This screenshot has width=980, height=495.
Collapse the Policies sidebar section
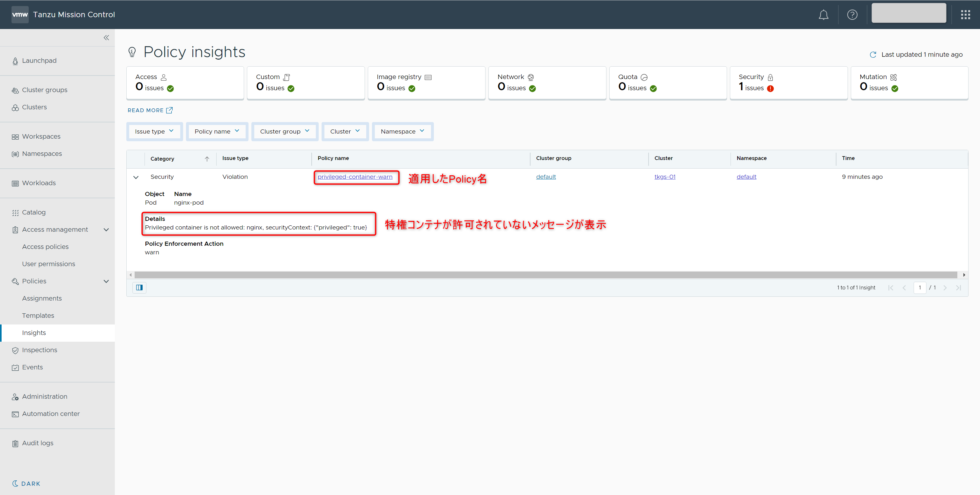click(106, 281)
